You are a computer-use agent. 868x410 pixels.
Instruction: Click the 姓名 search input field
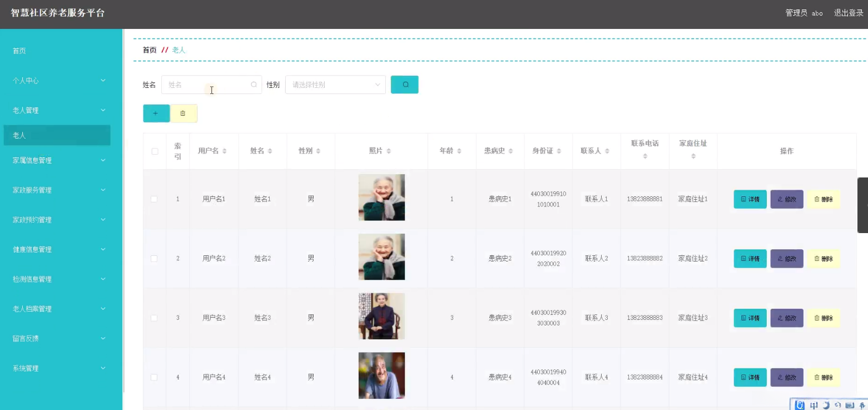click(211, 85)
